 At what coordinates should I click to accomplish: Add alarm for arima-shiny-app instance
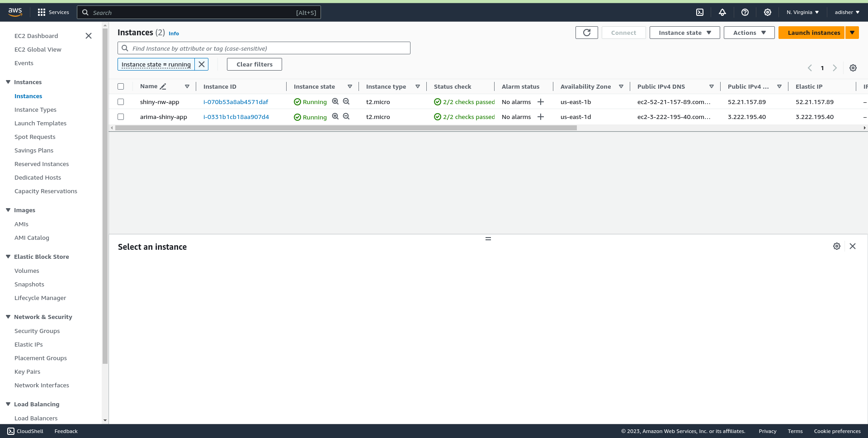[541, 117]
